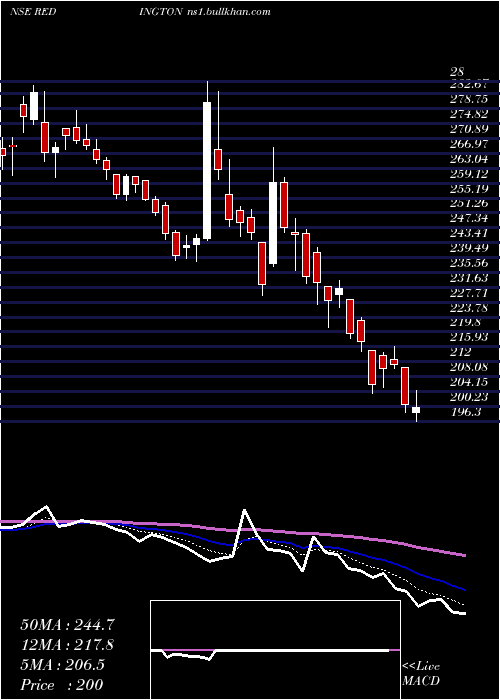
Task: Click the tallest white candlestick body
Action: 207,171
